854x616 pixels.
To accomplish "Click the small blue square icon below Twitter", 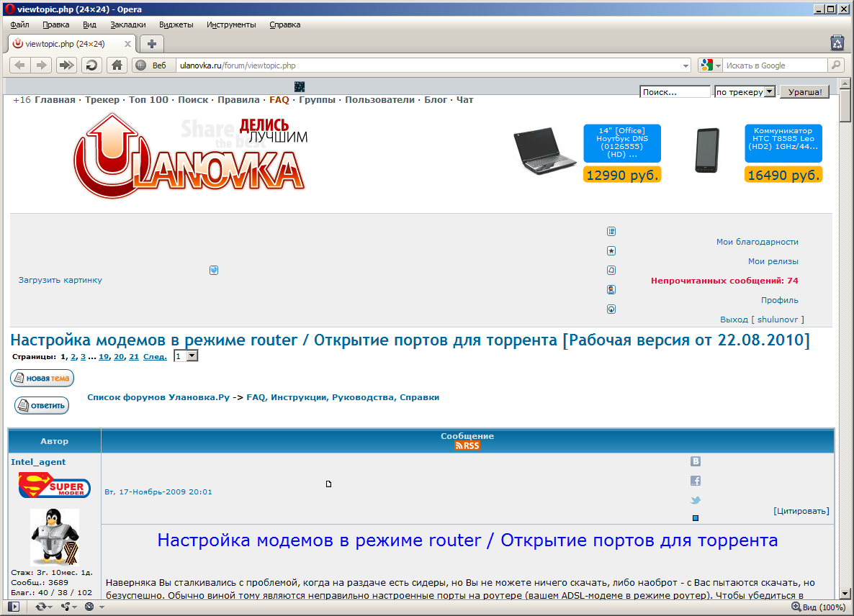I will 696,518.
